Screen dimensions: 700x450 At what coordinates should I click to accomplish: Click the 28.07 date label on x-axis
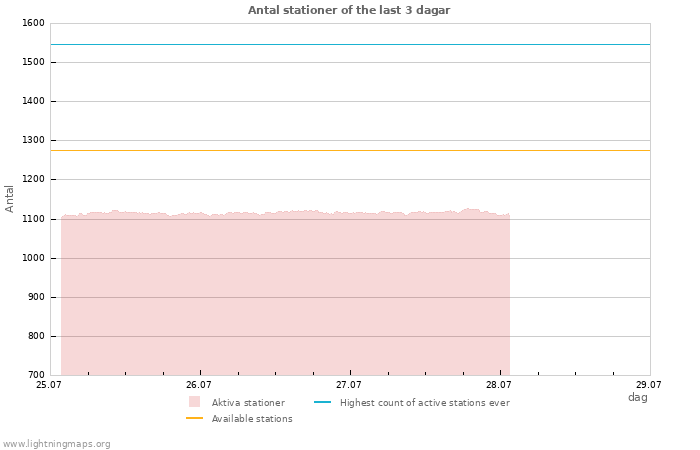click(499, 384)
